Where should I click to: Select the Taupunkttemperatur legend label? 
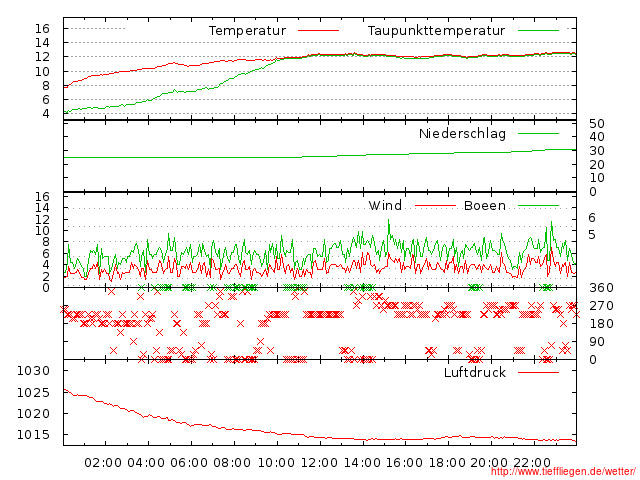(436, 31)
